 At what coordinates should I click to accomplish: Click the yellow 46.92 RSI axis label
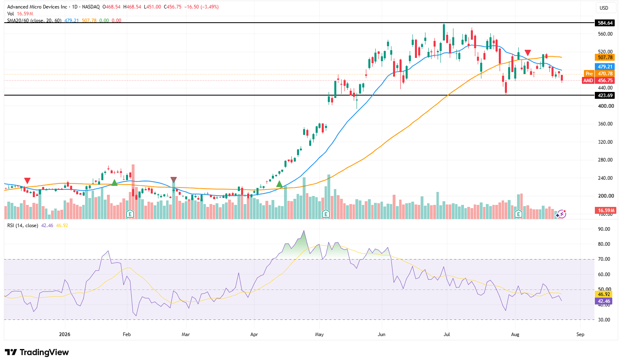(604, 294)
